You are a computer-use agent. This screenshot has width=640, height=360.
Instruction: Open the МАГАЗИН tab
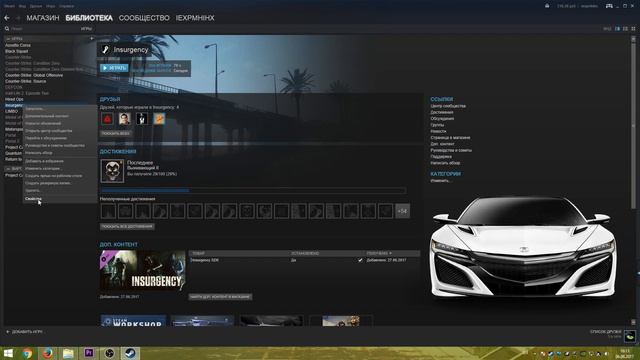[x=43, y=18]
